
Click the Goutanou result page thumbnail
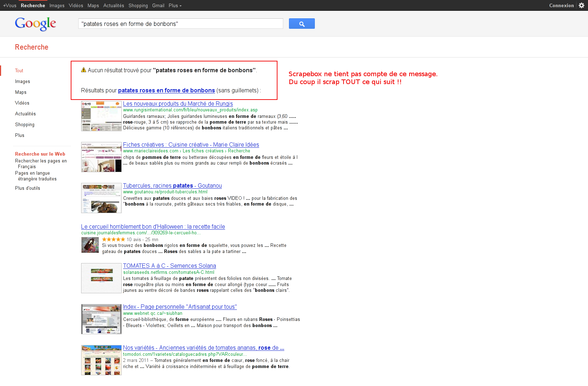coord(101,198)
